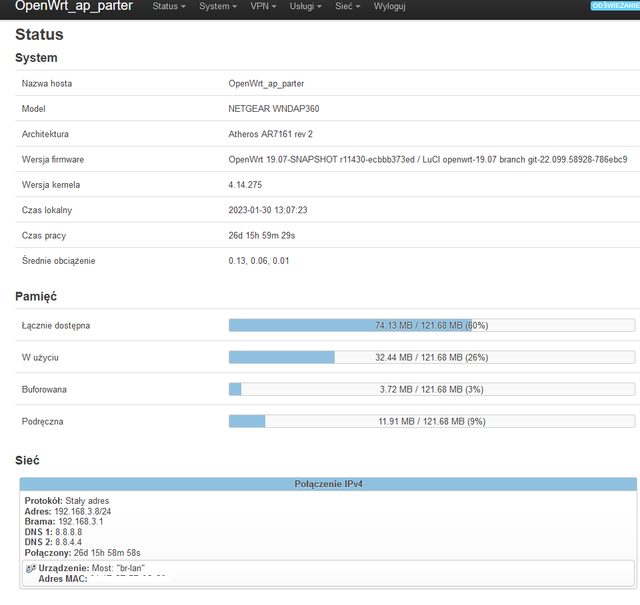Click the Adres MAC label

(63, 578)
